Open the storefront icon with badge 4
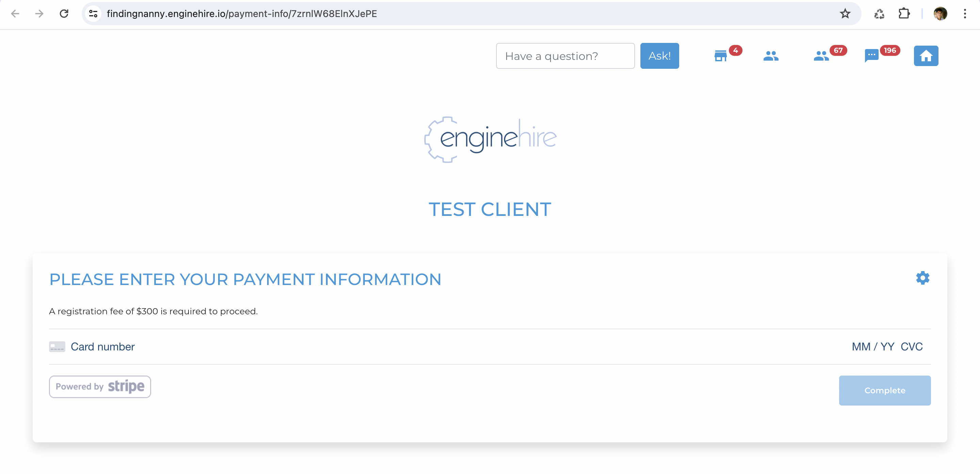This screenshot has width=980, height=474. tap(721, 56)
